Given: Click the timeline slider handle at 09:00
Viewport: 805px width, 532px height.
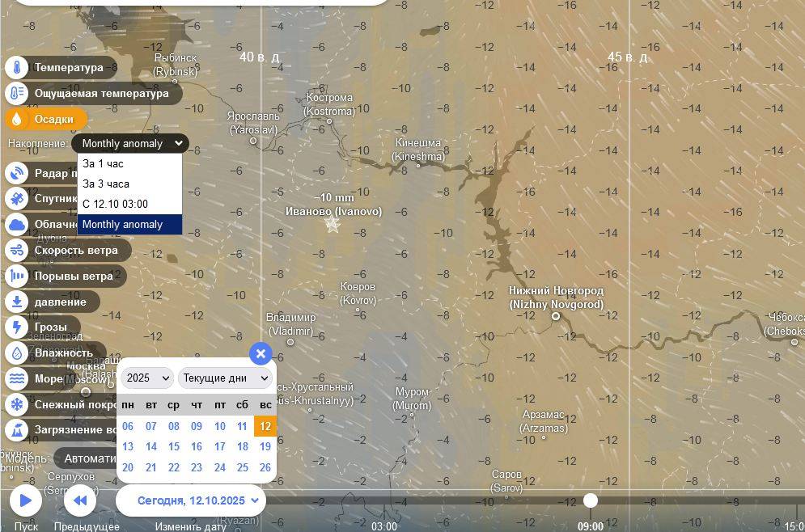Looking at the screenshot, I should [591, 500].
